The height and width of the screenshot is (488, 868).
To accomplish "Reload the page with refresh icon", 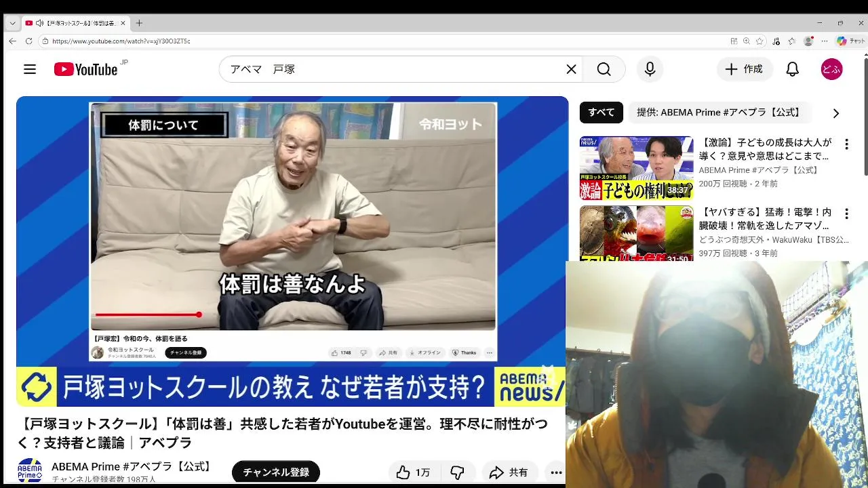I will click(28, 41).
